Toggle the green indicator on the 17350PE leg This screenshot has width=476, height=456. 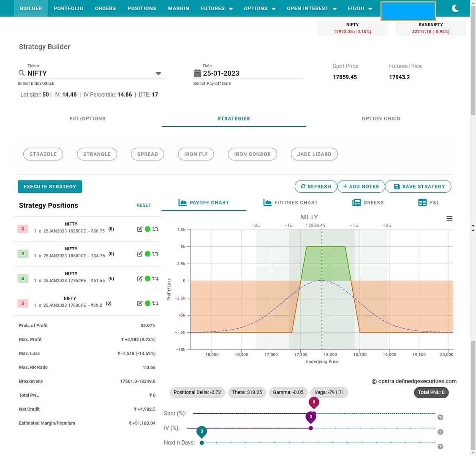coord(148,279)
